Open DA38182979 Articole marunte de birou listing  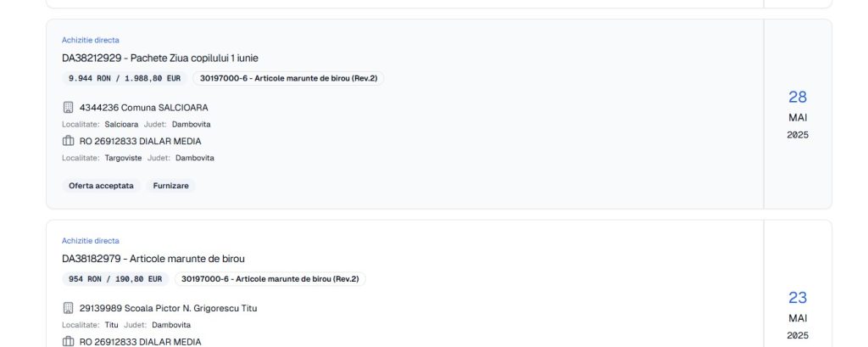153,258
